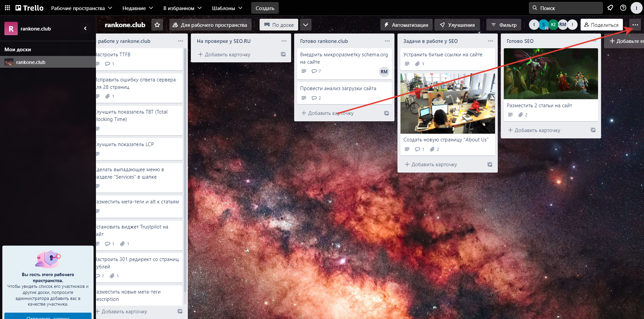Open view switcher chevron next to "По доске"
The height and width of the screenshot is (319, 644).
306,24
